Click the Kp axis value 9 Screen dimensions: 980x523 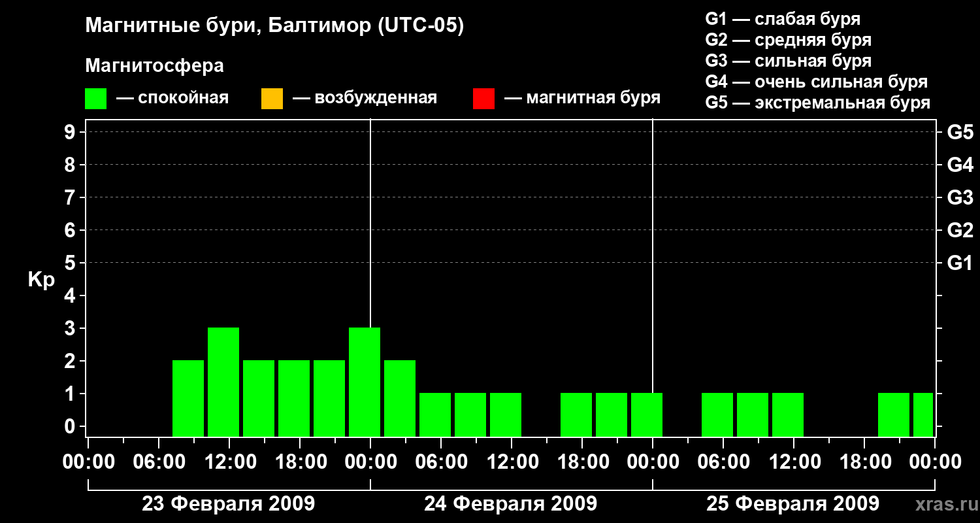(71, 132)
